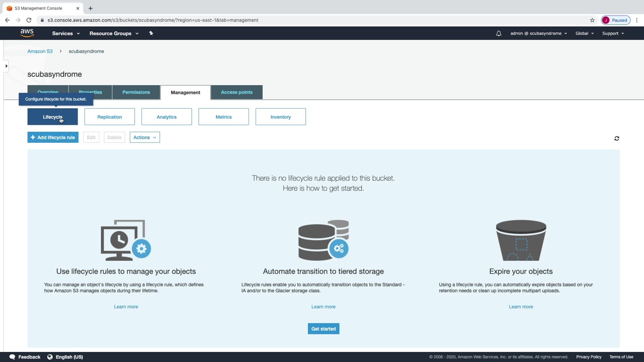
Task: Click the lifecycle rules monitor illustration
Action: pyautogui.click(x=126, y=240)
